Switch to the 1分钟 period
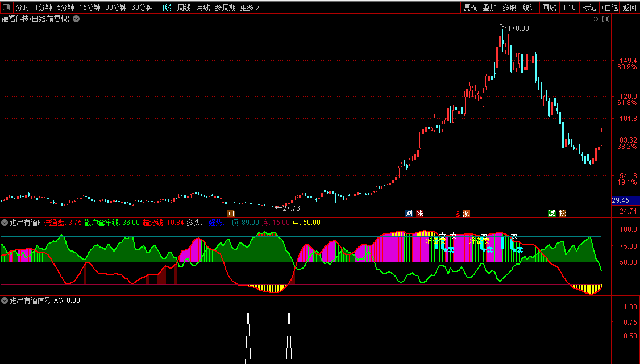 (x=43, y=7)
